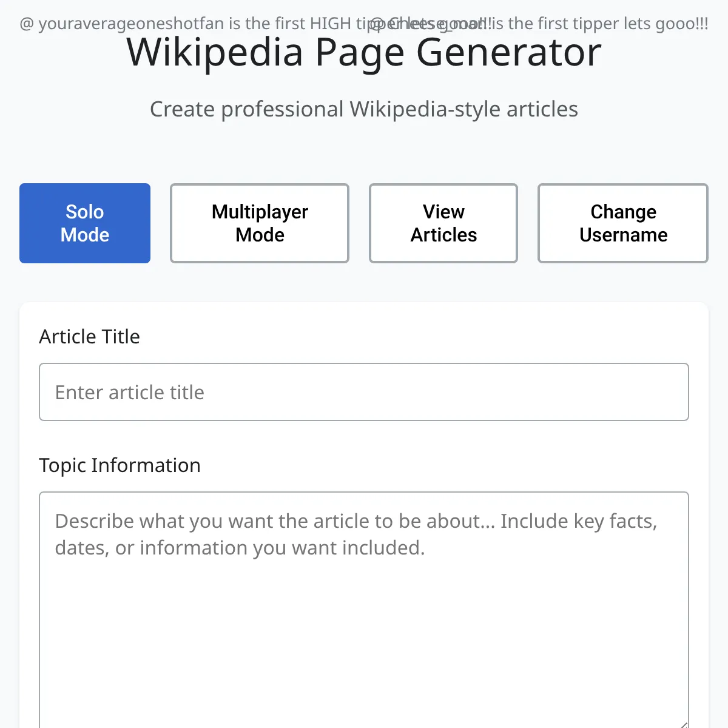This screenshot has width=728, height=728.
Task: Open the View Articles page
Action: pos(443,223)
